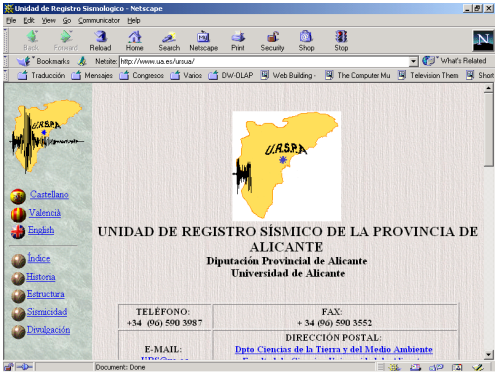Screen dimensions: 498x375
Task: Open the Estructura link
Action: [x=46, y=294]
